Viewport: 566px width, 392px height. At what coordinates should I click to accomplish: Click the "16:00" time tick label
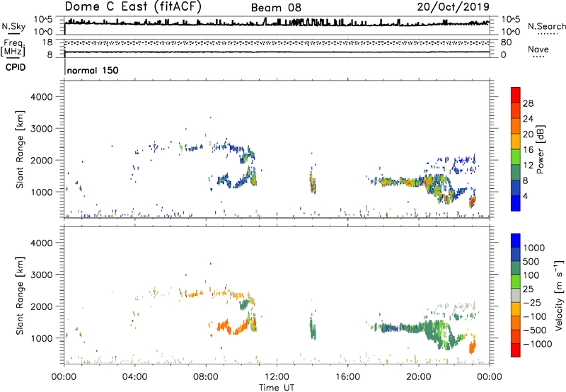(347, 377)
